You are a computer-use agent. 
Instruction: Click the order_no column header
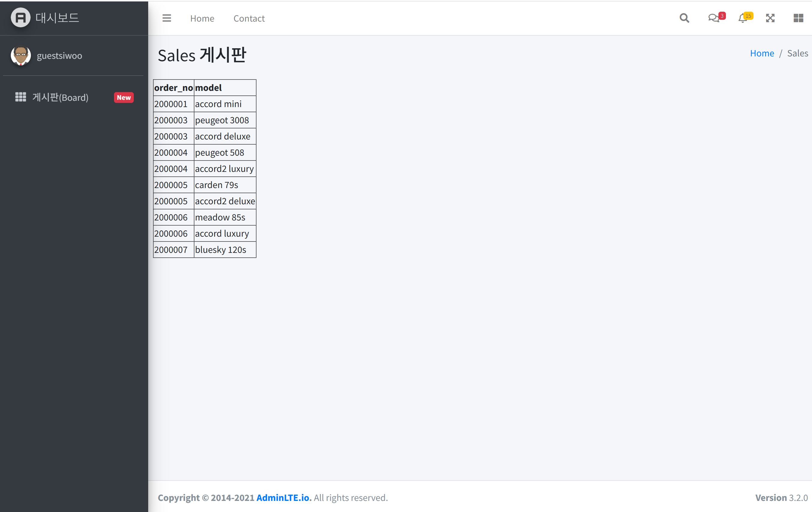(173, 88)
